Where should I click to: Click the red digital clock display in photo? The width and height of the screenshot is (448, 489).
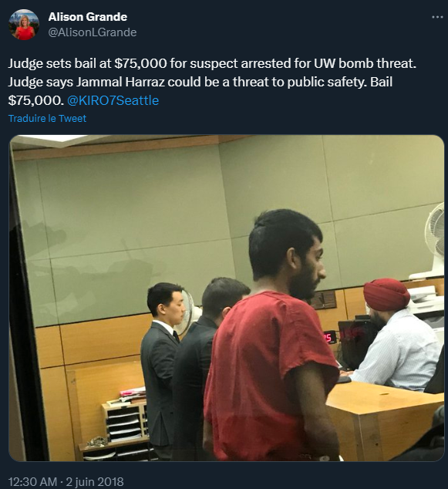coord(328,337)
